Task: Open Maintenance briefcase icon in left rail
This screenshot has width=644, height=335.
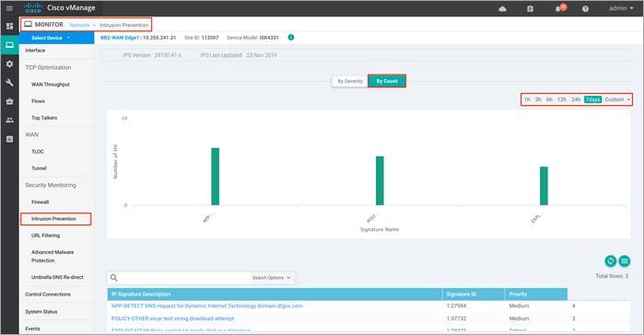Action: [x=9, y=101]
